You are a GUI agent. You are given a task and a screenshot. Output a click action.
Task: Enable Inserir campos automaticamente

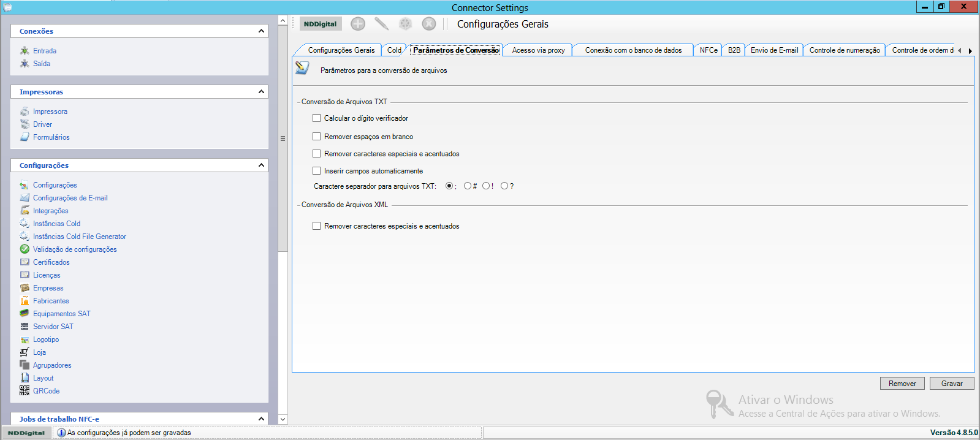pyautogui.click(x=317, y=171)
